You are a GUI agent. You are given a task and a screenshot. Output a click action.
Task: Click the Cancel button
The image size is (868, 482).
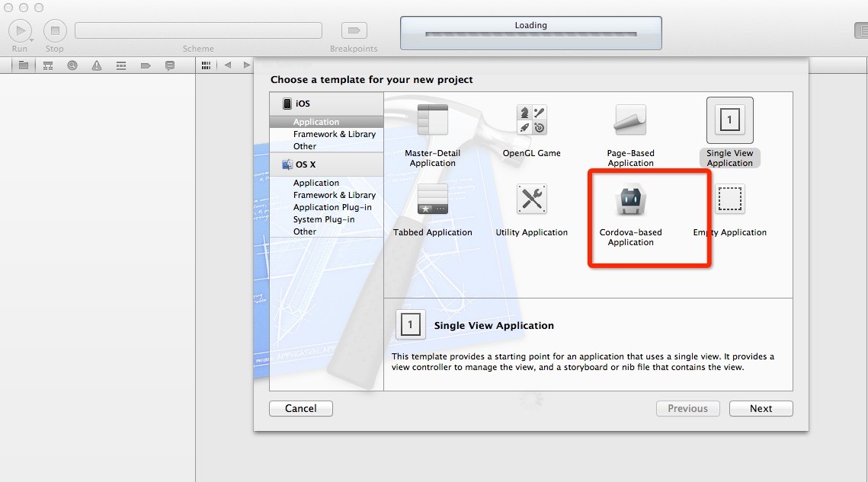301,408
